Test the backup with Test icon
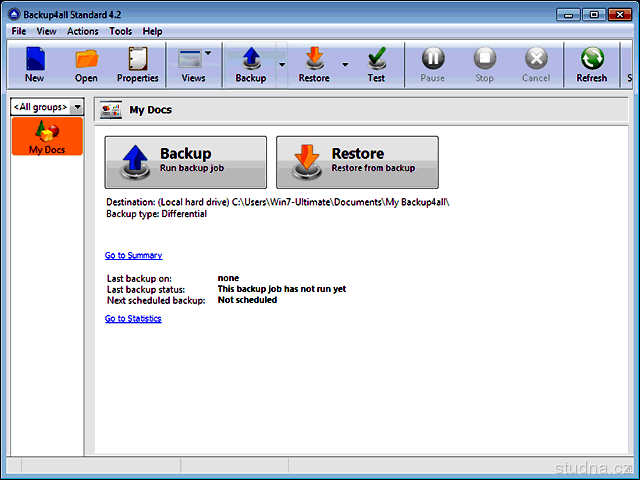This screenshot has height=480, width=640. coord(376,63)
